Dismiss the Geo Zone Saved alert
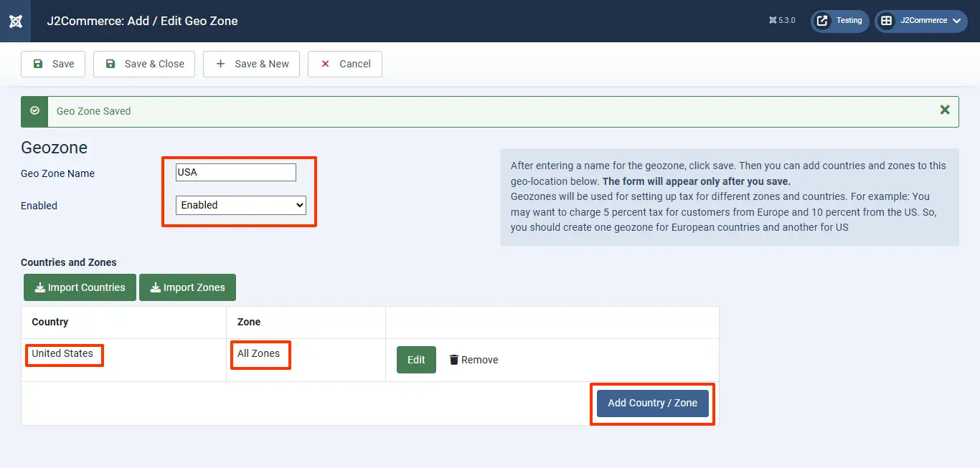 pyautogui.click(x=945, y=110)
